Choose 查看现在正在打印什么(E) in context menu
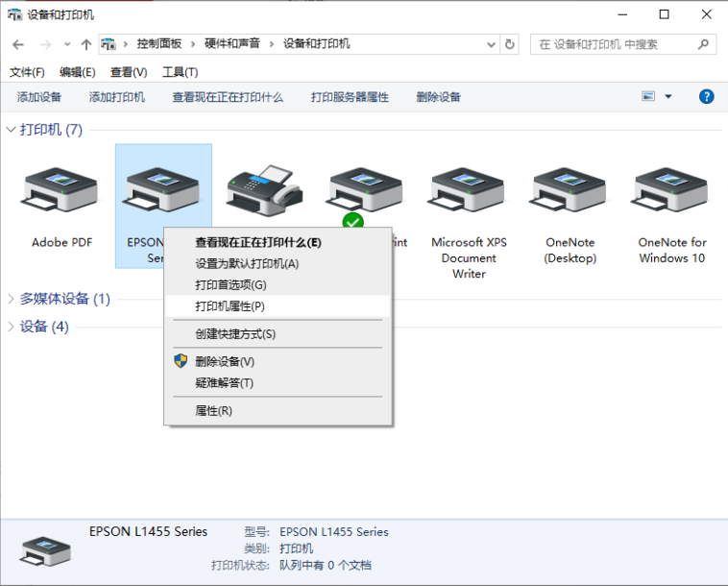 pyautogui.click(x=278, y=242)
